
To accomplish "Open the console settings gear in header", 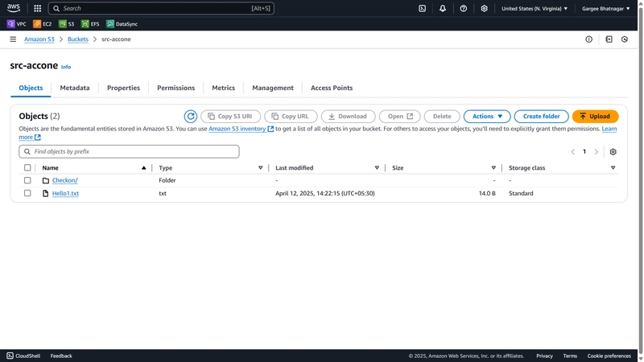I will pos(485,8).
